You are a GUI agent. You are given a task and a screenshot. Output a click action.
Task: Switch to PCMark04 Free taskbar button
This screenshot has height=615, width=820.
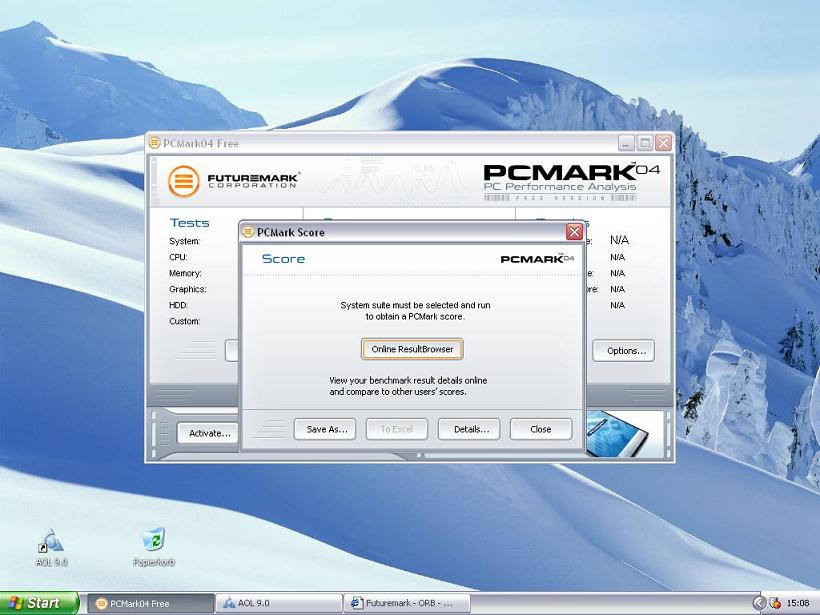(151, 603)
